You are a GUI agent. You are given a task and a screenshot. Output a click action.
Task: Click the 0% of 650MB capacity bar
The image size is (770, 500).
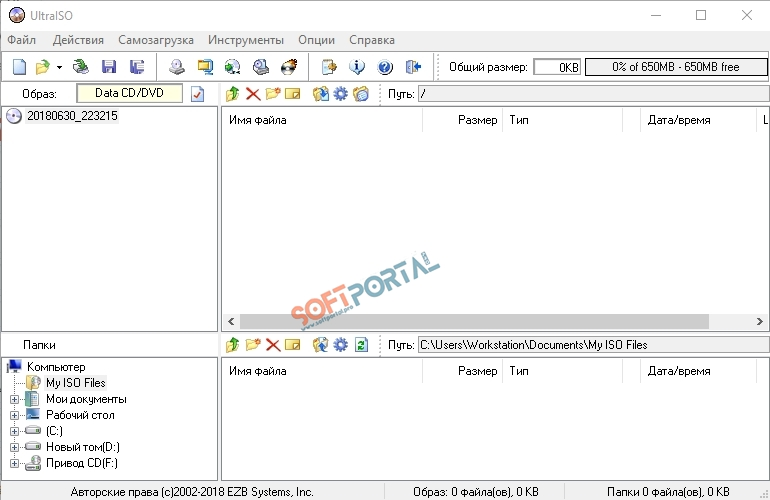[x=676, y=67]
